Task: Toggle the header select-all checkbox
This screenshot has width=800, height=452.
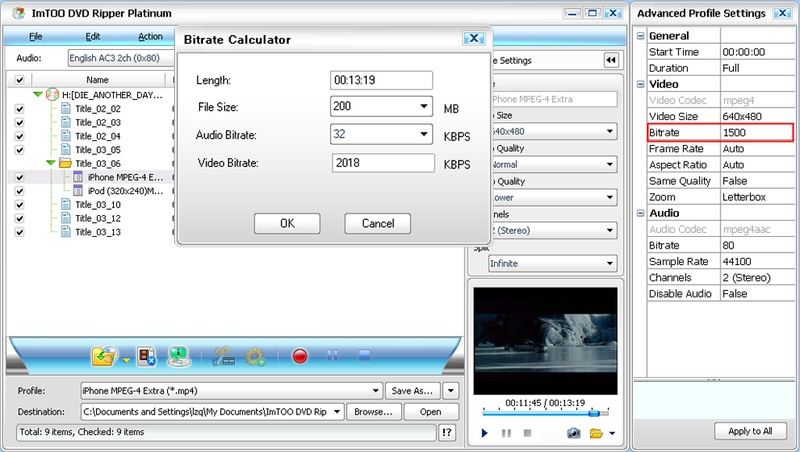Action: click(19, 80)
